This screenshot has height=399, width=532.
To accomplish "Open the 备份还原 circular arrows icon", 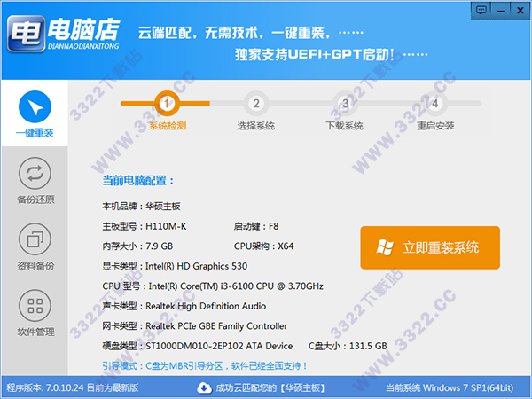I will pos(35,173).
